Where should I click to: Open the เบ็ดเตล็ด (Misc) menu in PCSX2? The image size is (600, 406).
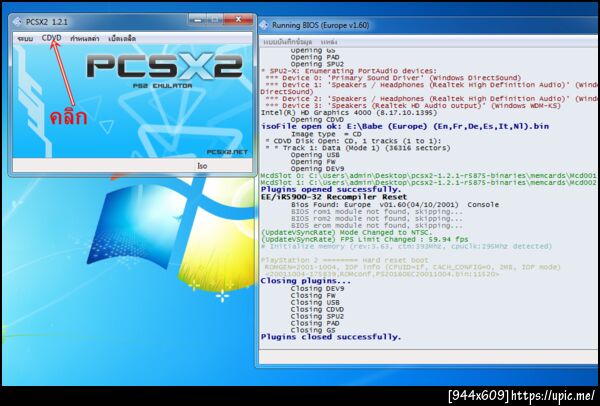[x=122, y=39]
